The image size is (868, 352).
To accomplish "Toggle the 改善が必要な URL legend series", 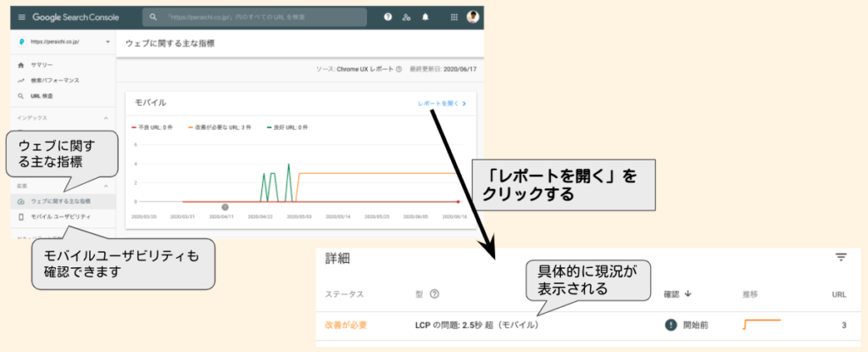I will point(225,127).
